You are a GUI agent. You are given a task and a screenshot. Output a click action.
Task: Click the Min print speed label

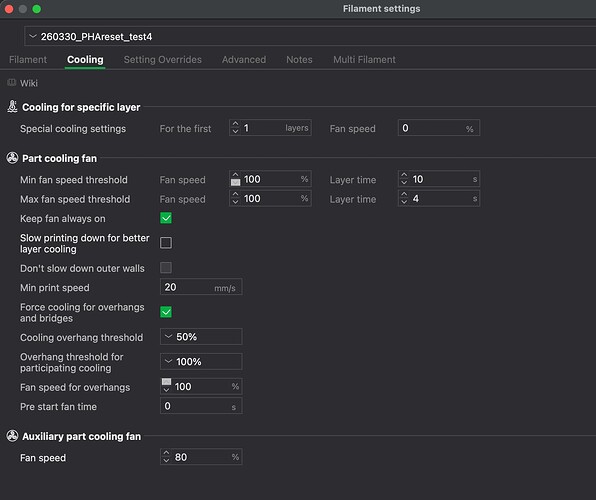click(x=55, y=287)
